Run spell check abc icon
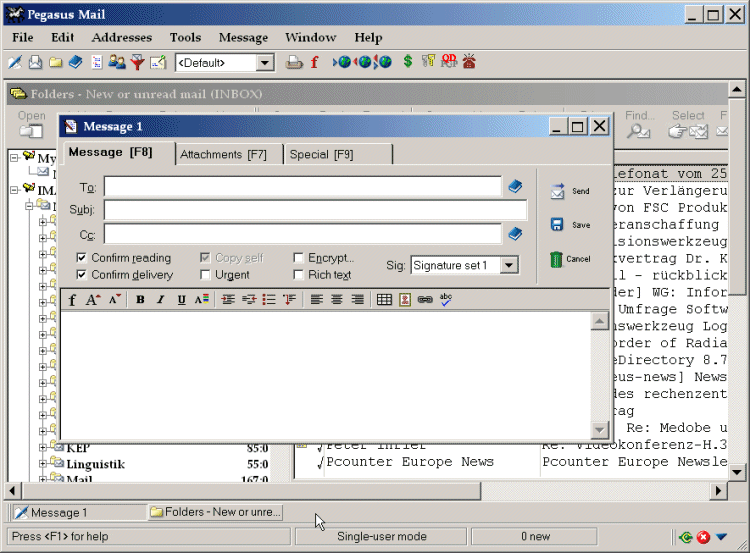The width and height of the screenshot is (750, 553). coord(446,299)
